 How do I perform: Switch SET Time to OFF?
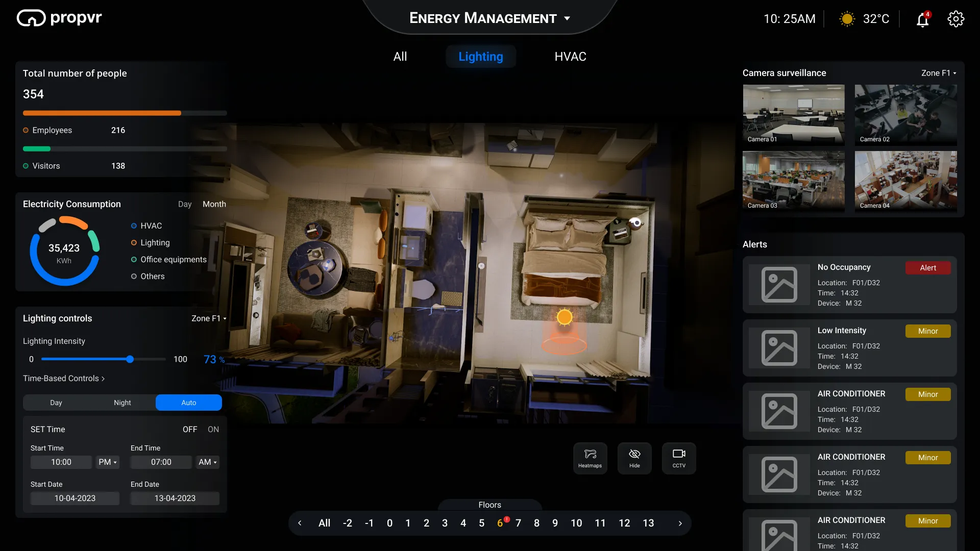[189, 429]
